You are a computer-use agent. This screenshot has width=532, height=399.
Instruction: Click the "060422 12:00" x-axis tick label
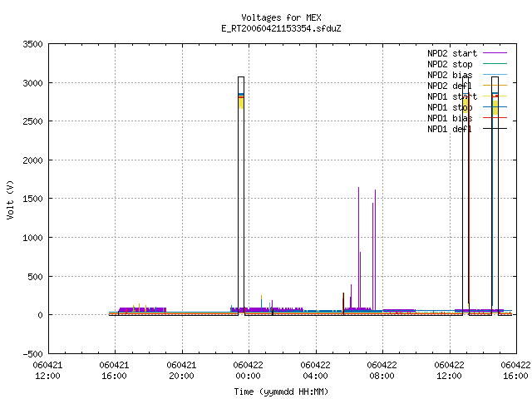(x=449, y=371)
